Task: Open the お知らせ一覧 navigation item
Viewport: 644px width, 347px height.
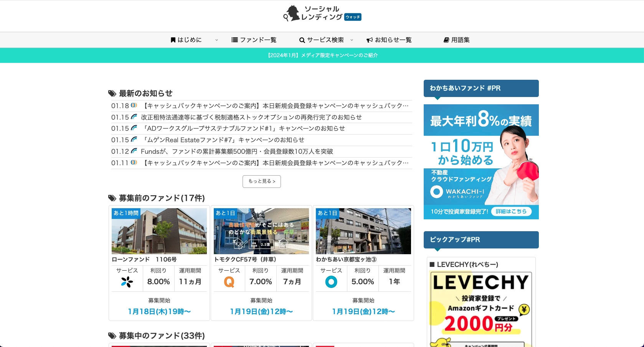Action: tap(389, 40)
